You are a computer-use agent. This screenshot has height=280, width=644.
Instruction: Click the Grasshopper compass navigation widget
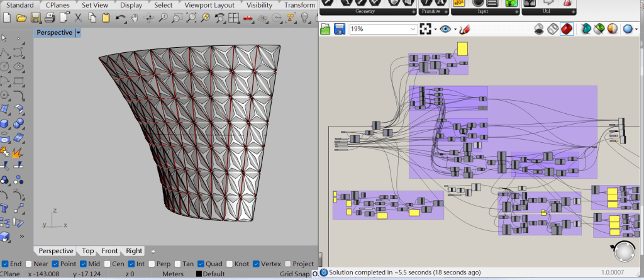[625, 251]
